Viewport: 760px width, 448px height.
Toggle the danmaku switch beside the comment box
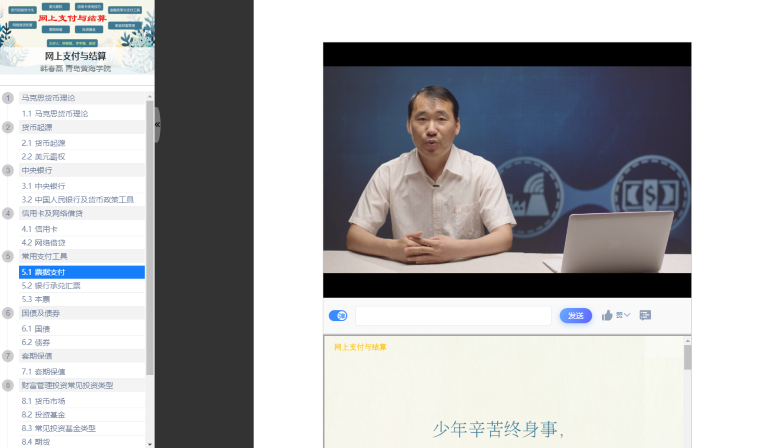tap(338, 315)
